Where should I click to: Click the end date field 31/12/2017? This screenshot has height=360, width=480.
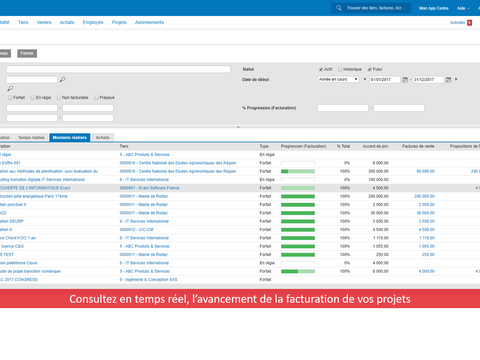click(x=428, y=80)
